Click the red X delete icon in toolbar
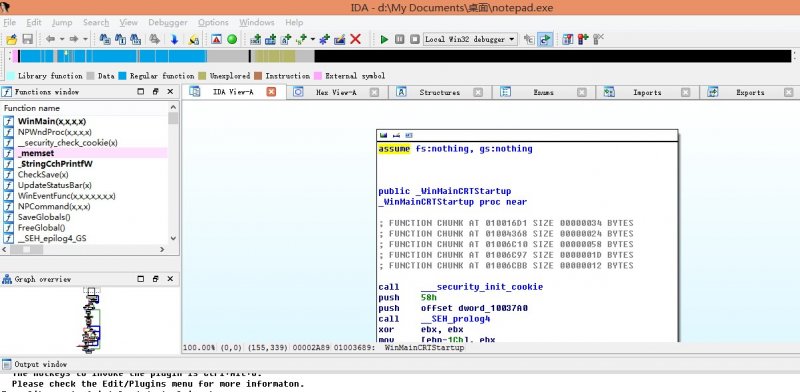The height and width of the screenshot is (392, 800). 356,39
